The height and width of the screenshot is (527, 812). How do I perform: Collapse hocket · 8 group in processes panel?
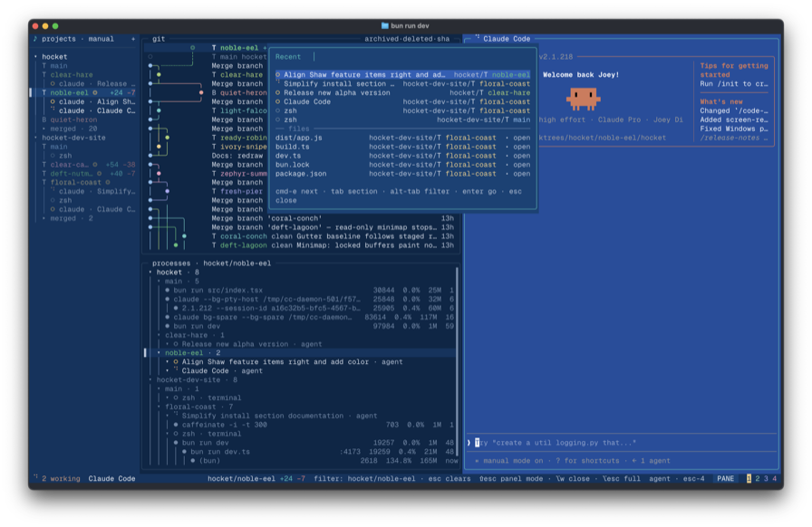150,273
